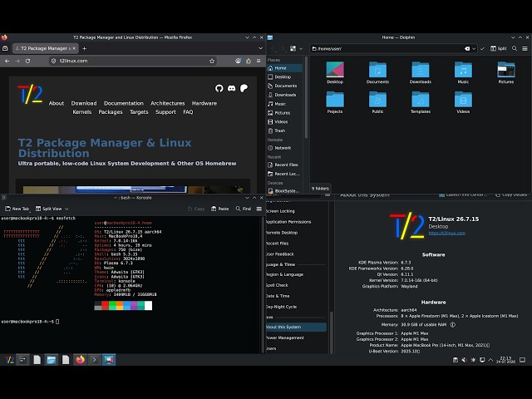Click the brightness icon in system tray

click(x=473, y=360)
